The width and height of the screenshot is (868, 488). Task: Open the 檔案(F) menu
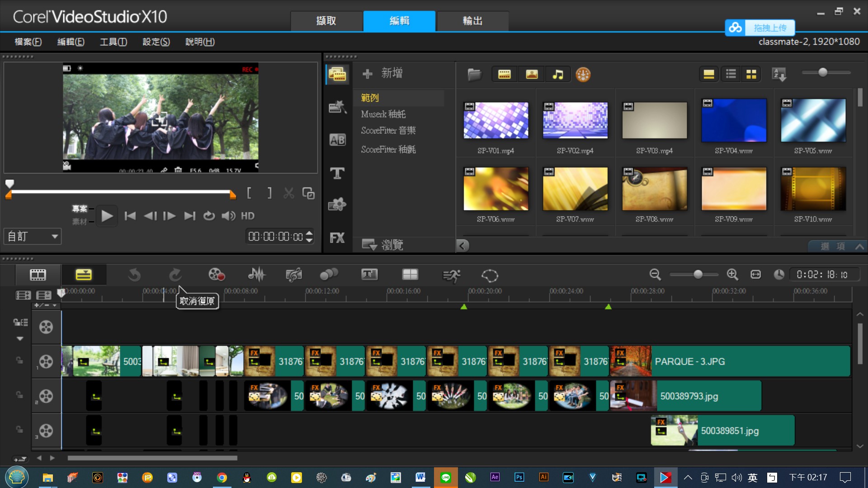pyautogui.click(x=28, y=42)
